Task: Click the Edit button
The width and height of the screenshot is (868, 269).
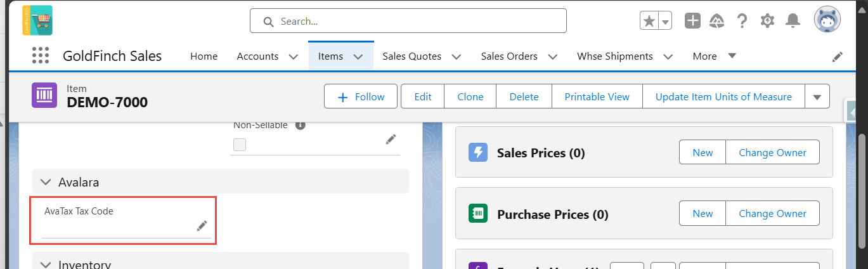Action: [423, 96]
